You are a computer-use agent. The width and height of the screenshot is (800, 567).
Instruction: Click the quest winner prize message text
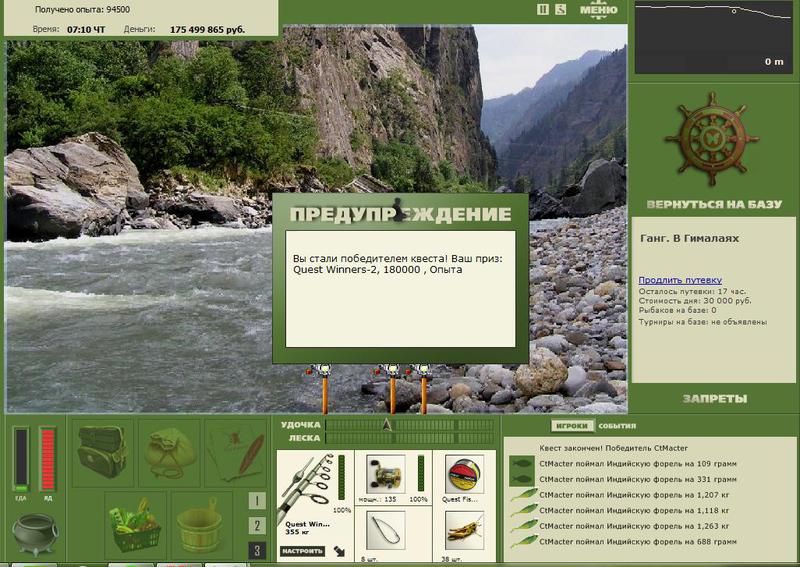(398, 264)
